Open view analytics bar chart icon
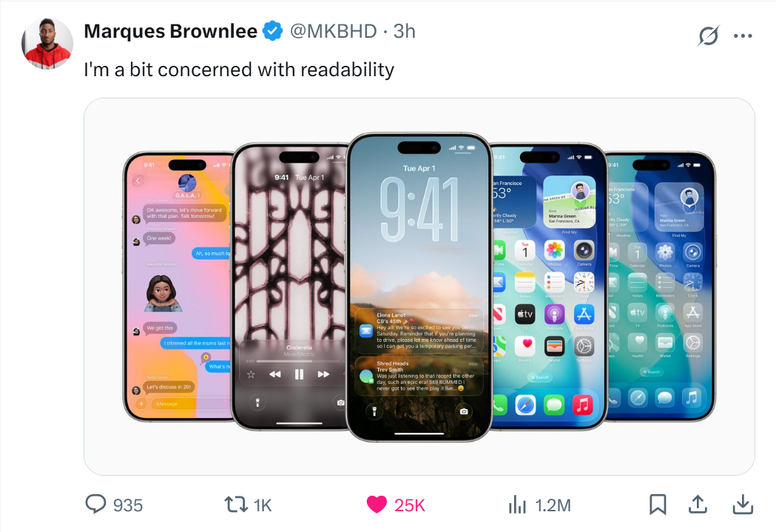Viewport: 776px width, 532px height. [517, 505]
